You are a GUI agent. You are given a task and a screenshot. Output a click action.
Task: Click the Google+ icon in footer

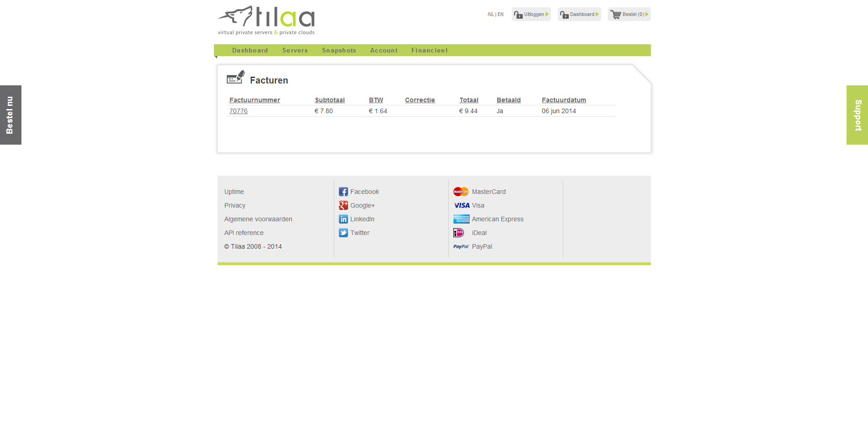tap(343, 205)
